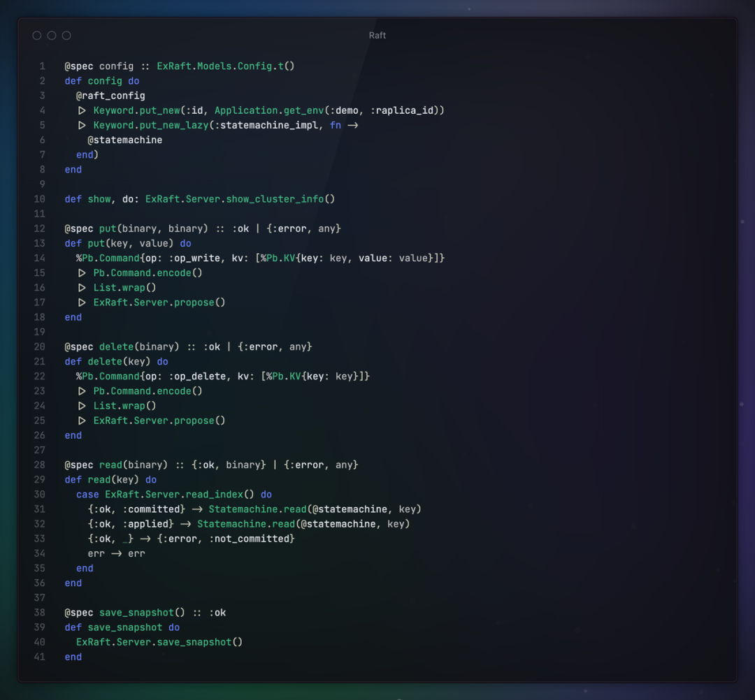
Task: Click "Pb.Command.encode()" on line 23
Action: [x=148, y=391]
